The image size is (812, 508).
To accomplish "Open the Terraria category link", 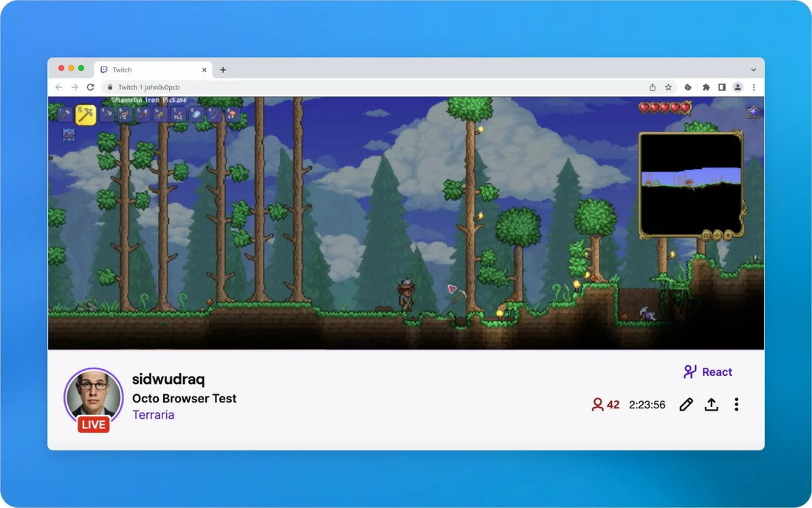I will (154, 415).
